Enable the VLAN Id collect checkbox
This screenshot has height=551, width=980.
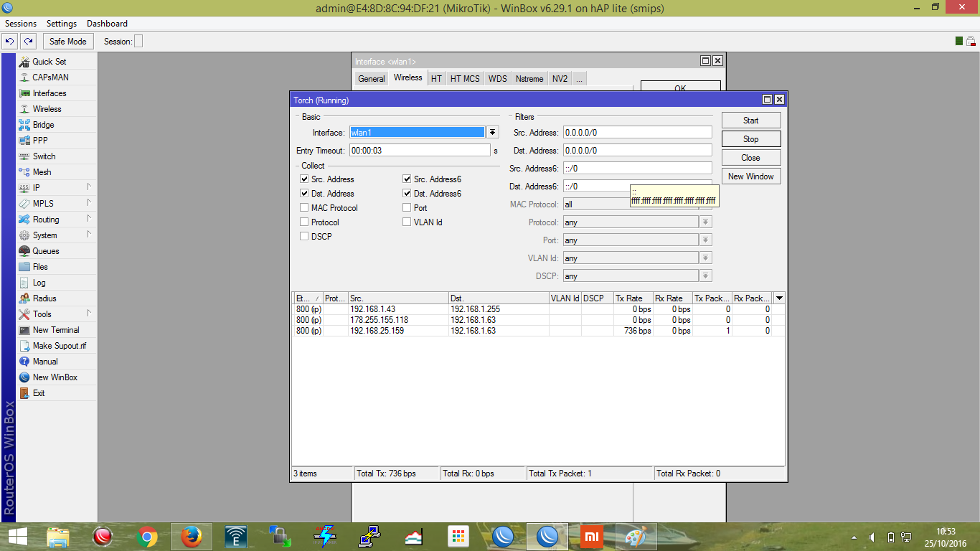pos(407,222)
